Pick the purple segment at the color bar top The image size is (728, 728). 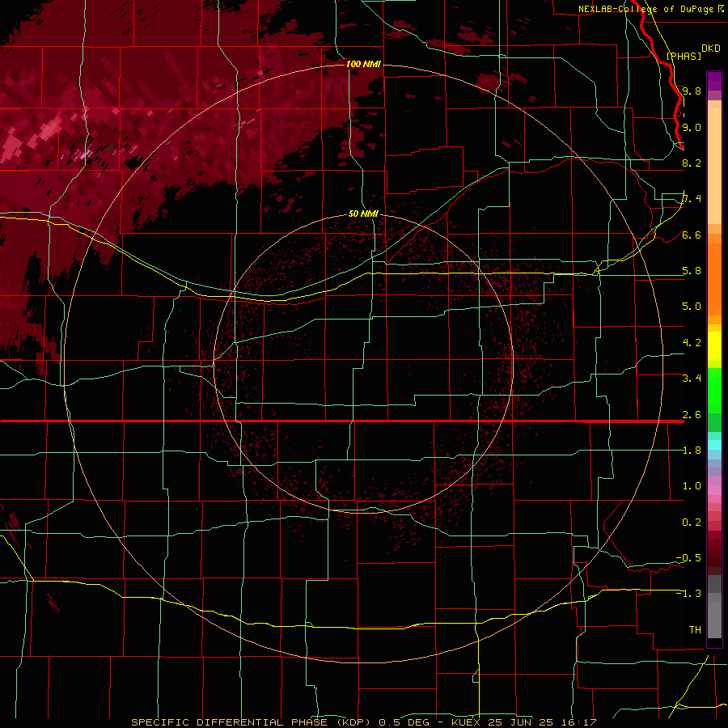click(x=714, y=81)
